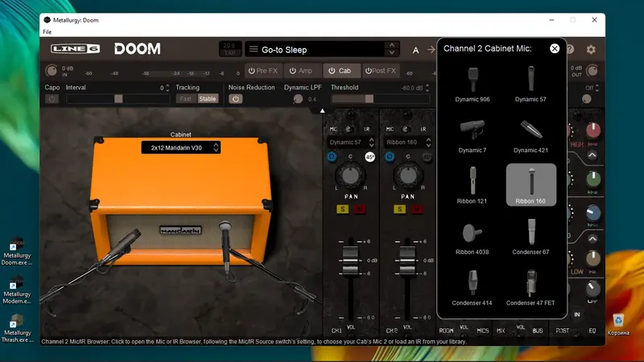644x362 pixels.
Task: Toggle channel 2 phase invert button
Action: point(390,156)
